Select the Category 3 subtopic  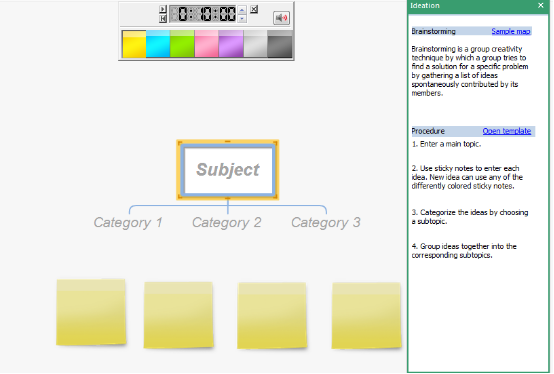[x=326, y=223]
